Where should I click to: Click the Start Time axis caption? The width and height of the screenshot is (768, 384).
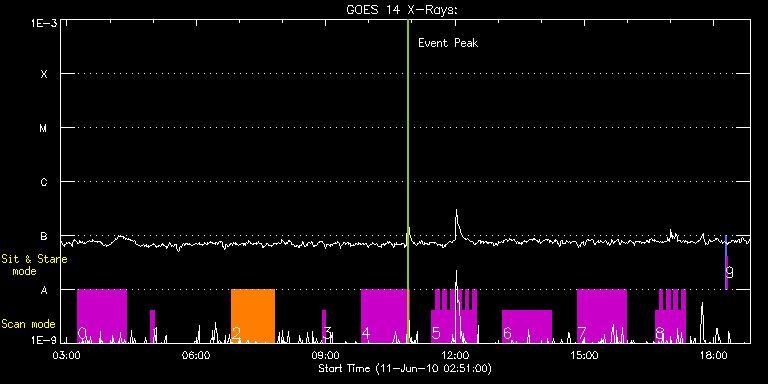click(406, 368)
